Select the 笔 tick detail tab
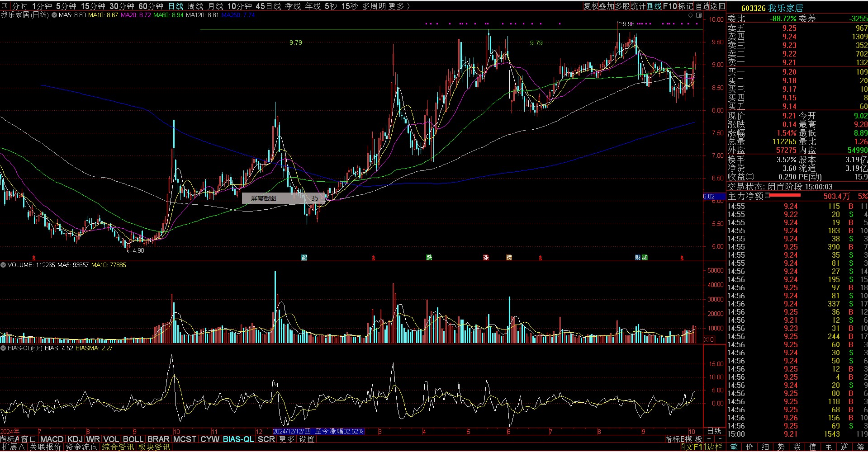Screen dimensions: 868x452 pos(734,447)
